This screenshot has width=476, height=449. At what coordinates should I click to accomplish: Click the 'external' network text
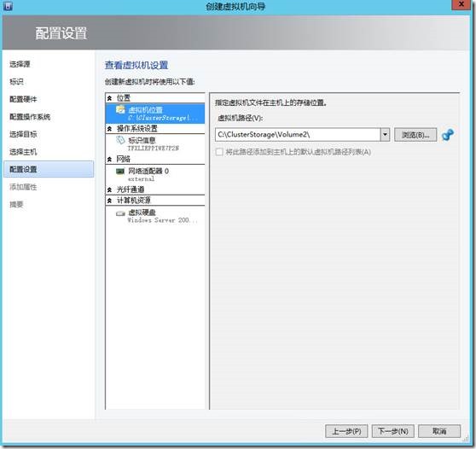click(141, 179)
